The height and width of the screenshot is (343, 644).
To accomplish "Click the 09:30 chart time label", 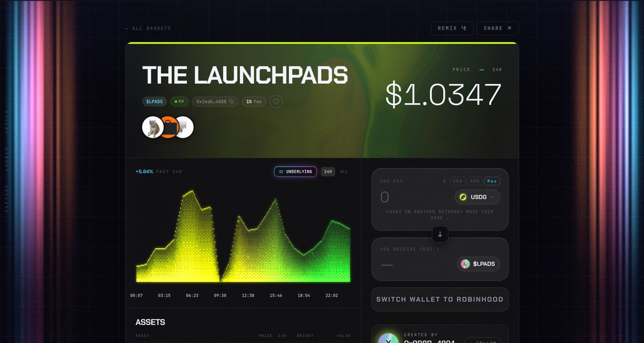I will click(220, 295).
